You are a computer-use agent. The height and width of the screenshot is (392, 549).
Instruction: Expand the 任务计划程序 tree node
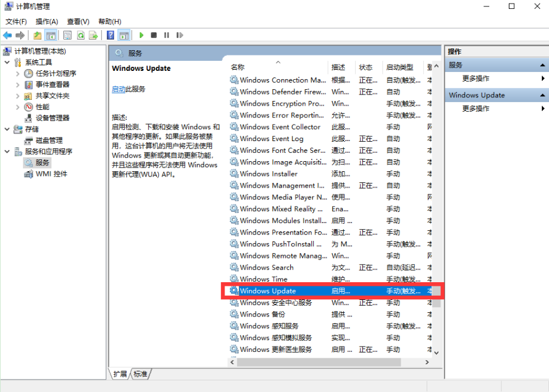point(18,73)
